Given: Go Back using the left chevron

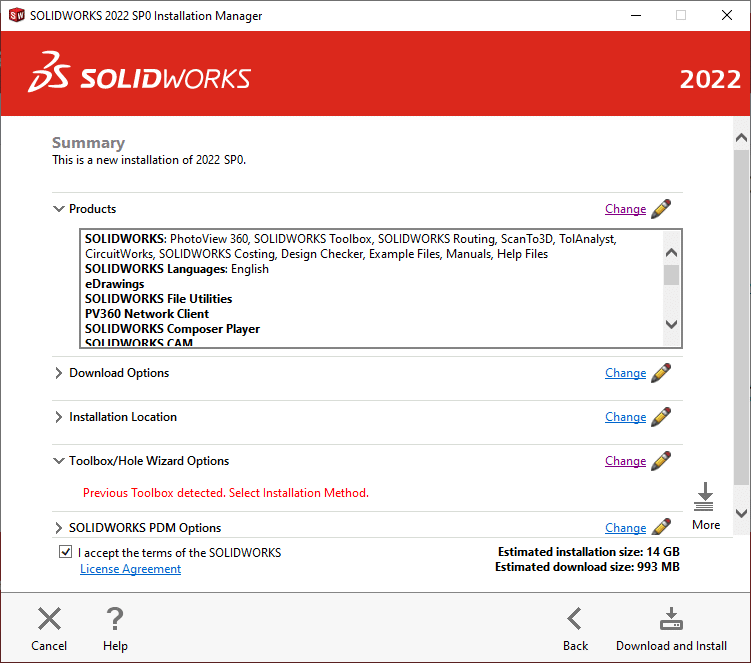Looking at the screenshot, I should tap(575, 619).
